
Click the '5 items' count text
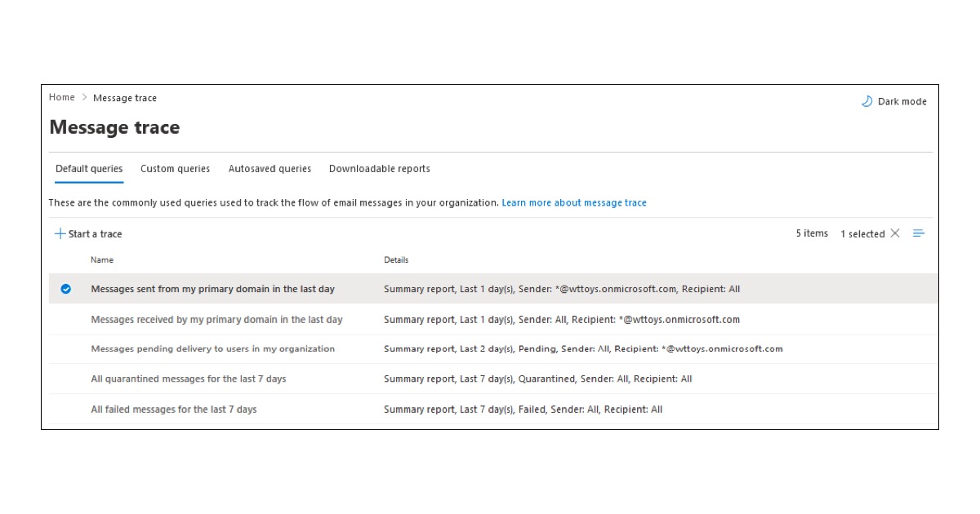click(x=812, y=233)
